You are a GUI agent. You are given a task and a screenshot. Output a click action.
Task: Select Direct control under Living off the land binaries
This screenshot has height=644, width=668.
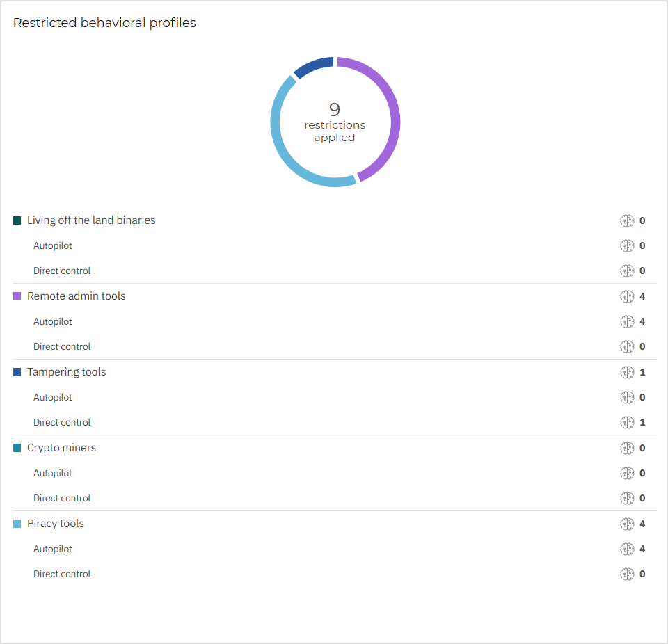(x=62, y=271)
